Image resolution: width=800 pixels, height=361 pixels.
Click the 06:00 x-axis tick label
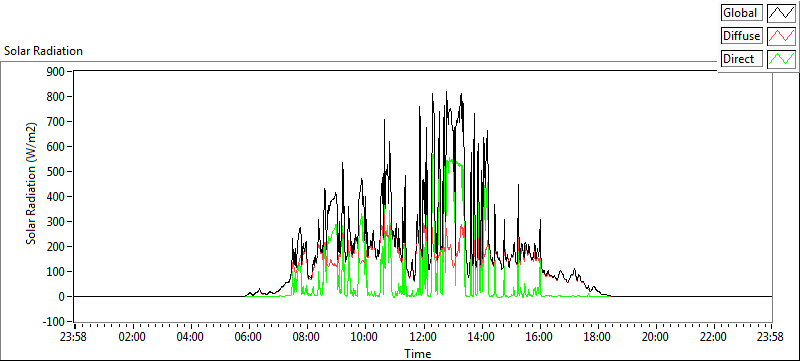tap(249, 337)
